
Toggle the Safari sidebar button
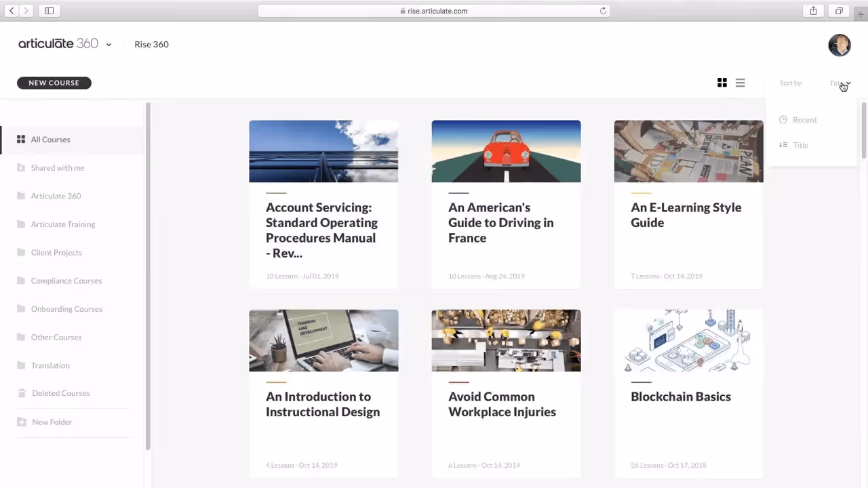click(50, 11)
